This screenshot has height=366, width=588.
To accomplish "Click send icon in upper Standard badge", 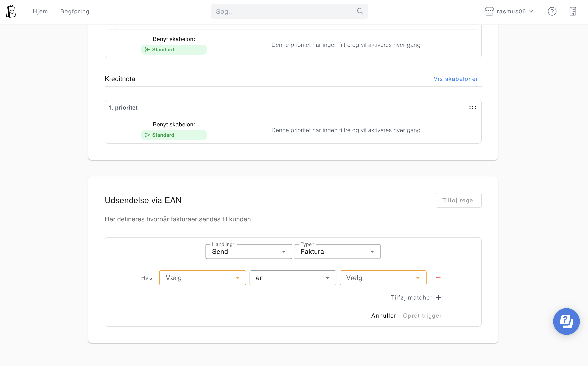I will coord(148,50).
